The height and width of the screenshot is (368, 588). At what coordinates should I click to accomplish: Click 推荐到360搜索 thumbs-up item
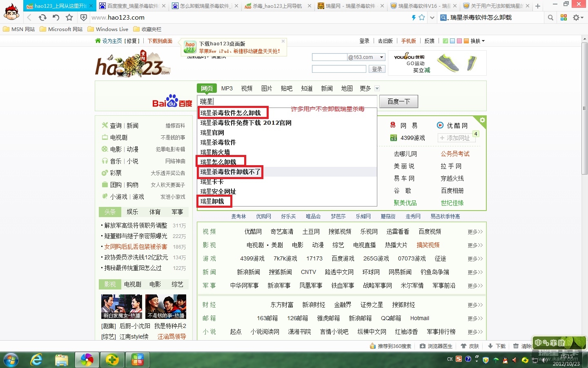[390, 346]
